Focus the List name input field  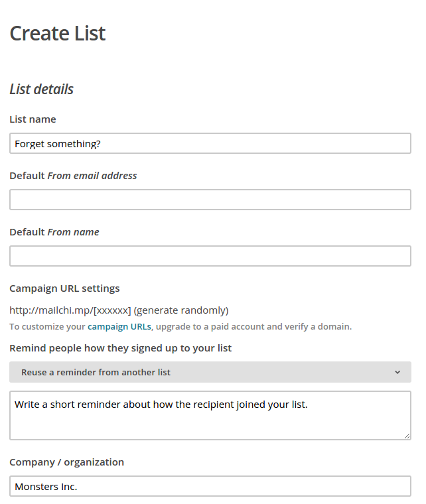point(210,143)
